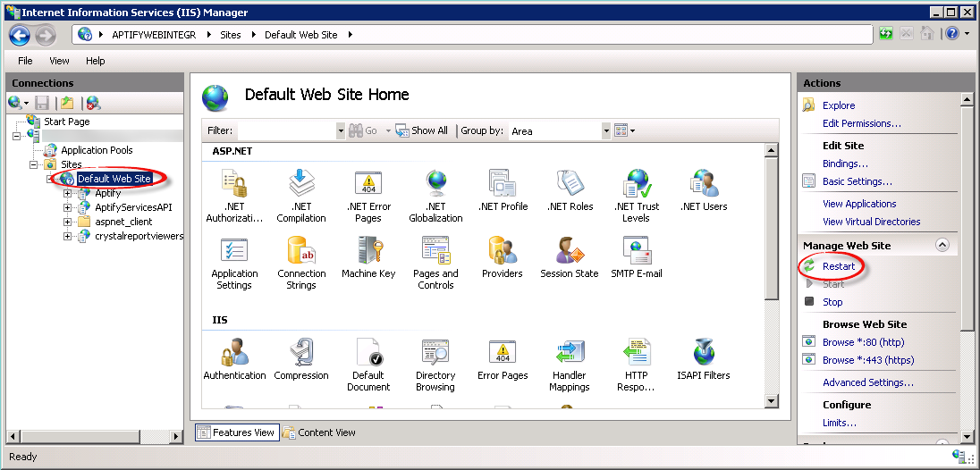Open .NET Compilation feature
Viewport: 980px width, 470px height.
pos(301,196)
